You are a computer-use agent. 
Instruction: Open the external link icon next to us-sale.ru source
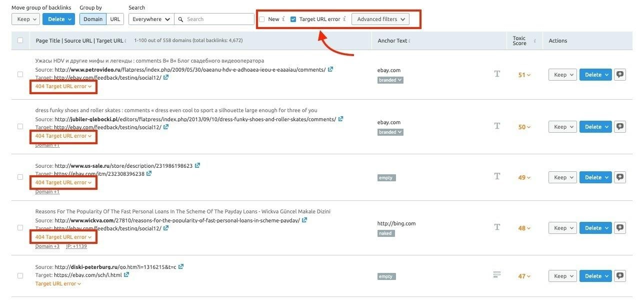197,165
